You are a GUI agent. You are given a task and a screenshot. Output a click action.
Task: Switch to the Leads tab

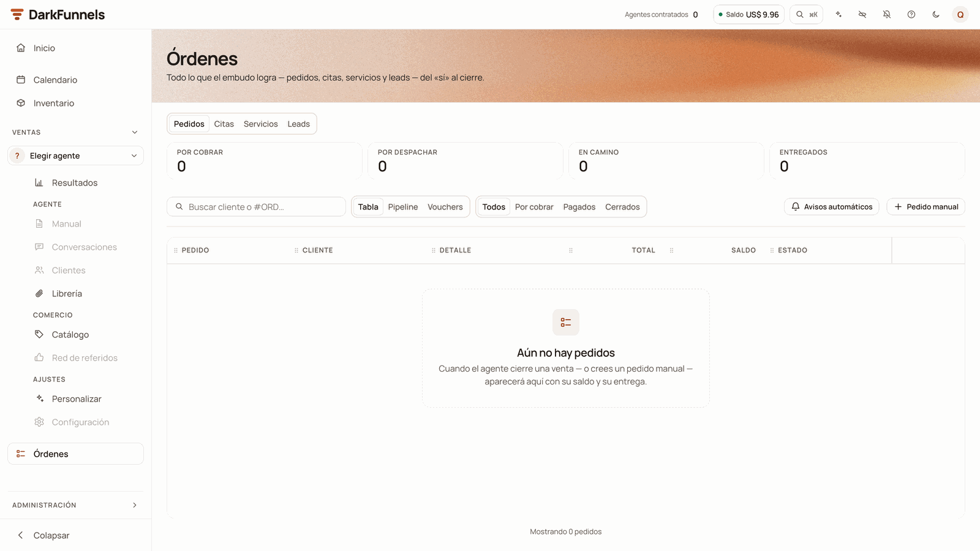pyautogui.click(x=299, y=124)
